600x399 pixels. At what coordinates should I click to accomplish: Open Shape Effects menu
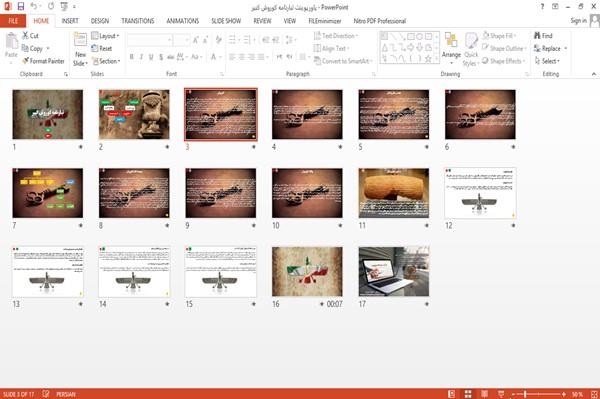point(504,61)
